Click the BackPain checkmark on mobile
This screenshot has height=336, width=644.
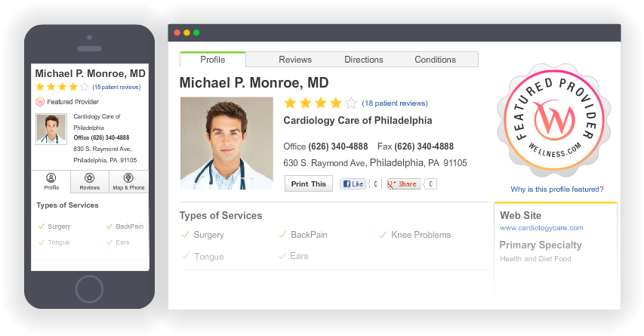(109, 227)
